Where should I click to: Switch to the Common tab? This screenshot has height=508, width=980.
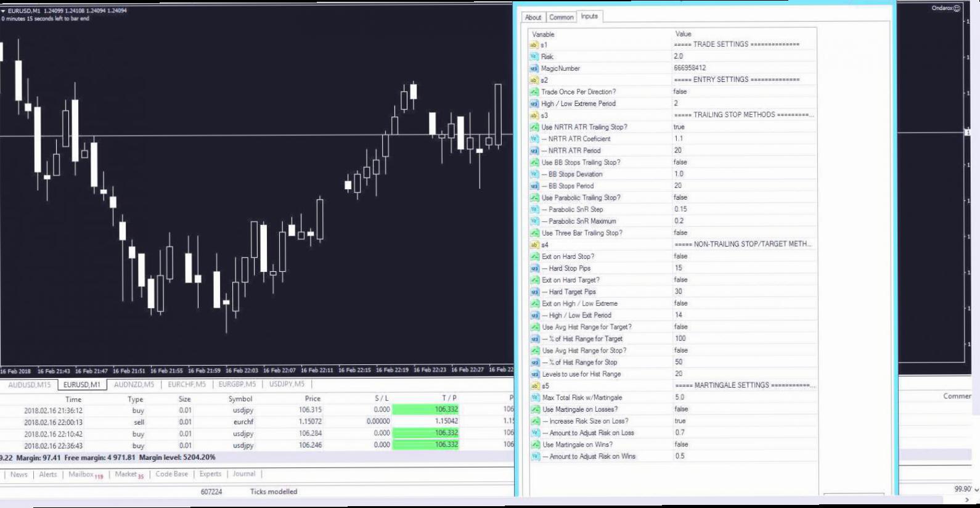coord(561,17)
